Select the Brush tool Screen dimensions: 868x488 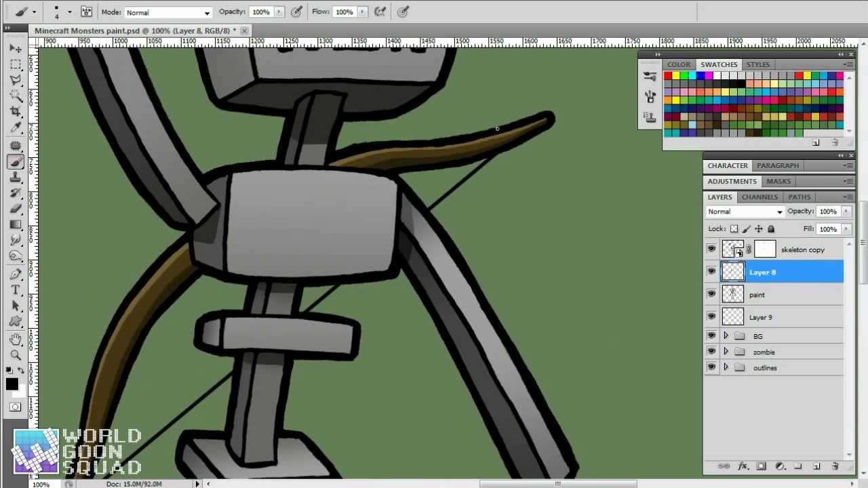click(x=16, y=161)
